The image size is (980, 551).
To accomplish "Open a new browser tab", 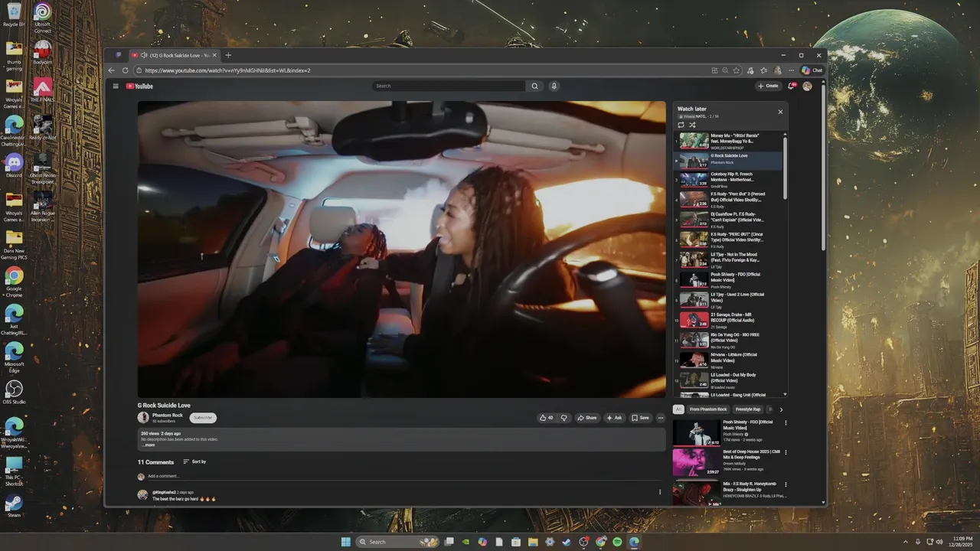I will [x=228, y=55].
